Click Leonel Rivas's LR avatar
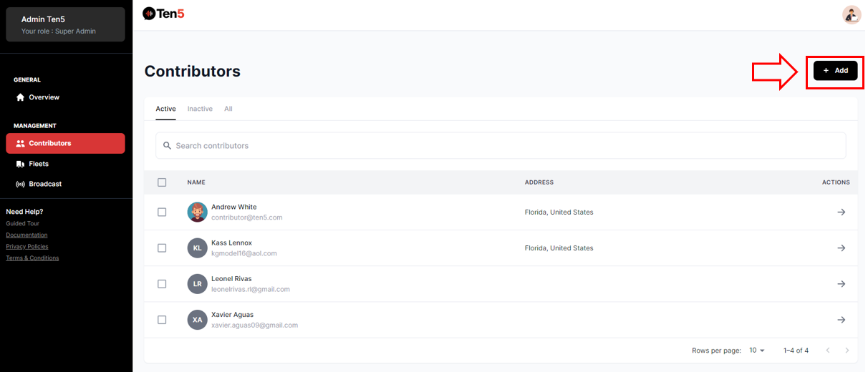The width and height of the screenshot is (868, 372). (197, 284)
